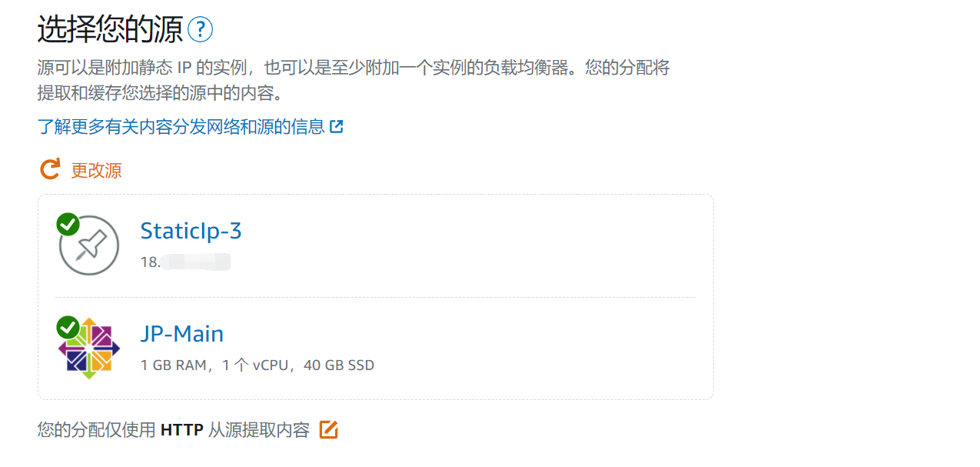This screenshot has height=467, width=980.
Task: Open the learn more about CDN origins link
Action: (x=181, y=127)
